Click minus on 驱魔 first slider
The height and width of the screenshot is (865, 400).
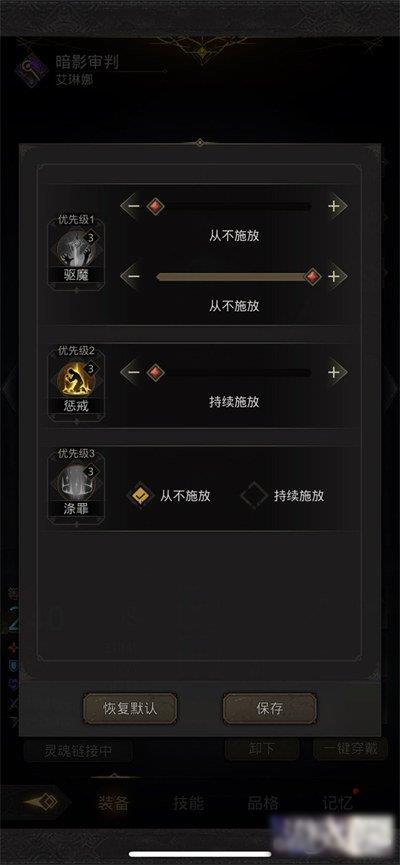pyautogui.click(x=133, y=206)
